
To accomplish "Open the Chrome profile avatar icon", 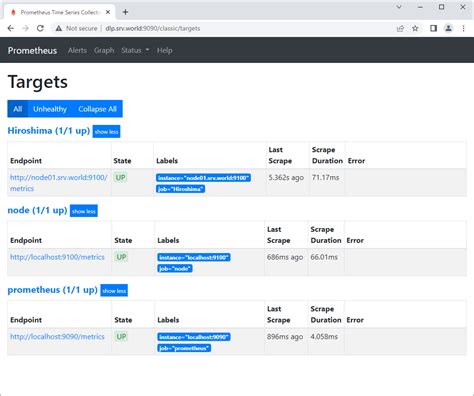I will 449,28.
